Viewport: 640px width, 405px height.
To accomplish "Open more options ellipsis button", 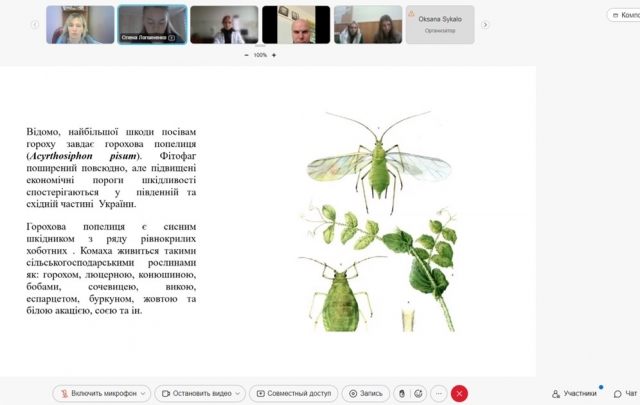I will tap(439, 394).
